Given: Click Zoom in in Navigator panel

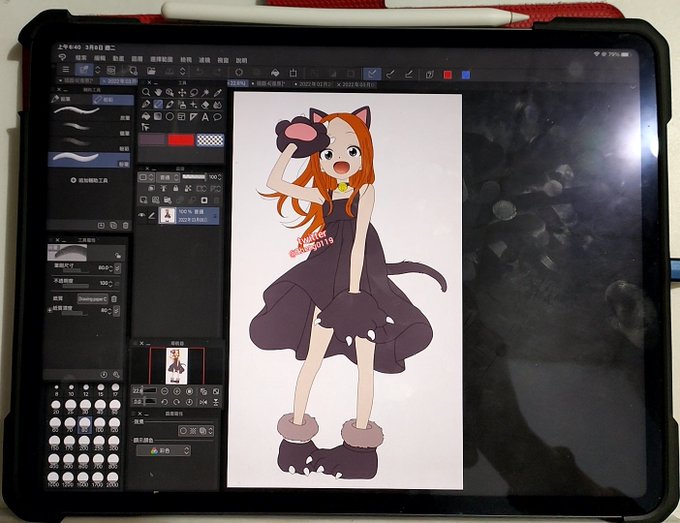Looking at the screenshot, I should 177,391.
